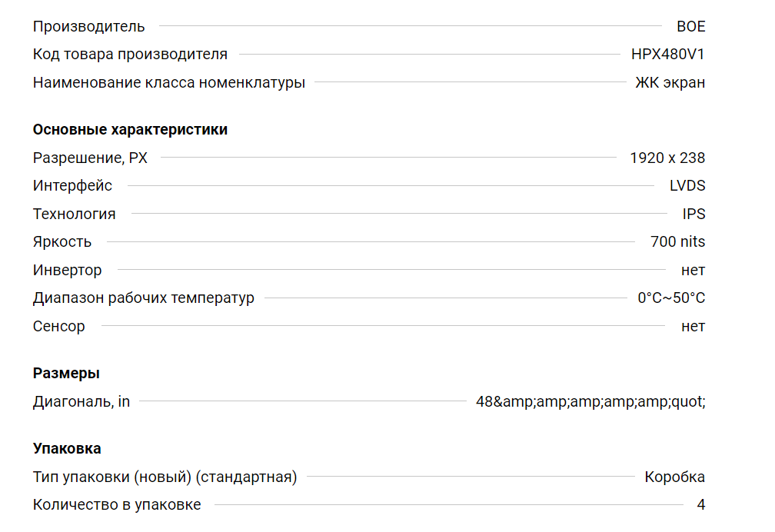775x532 pixels.
Task: Click the manufacturer value BOE
Action: click(690, 26)
